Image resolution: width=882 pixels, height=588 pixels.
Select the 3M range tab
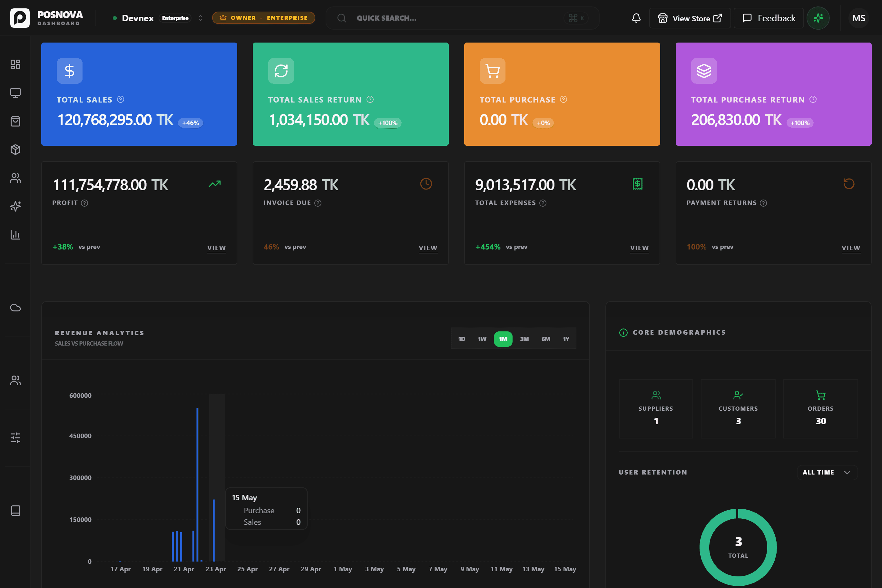(x=524, y=339)
